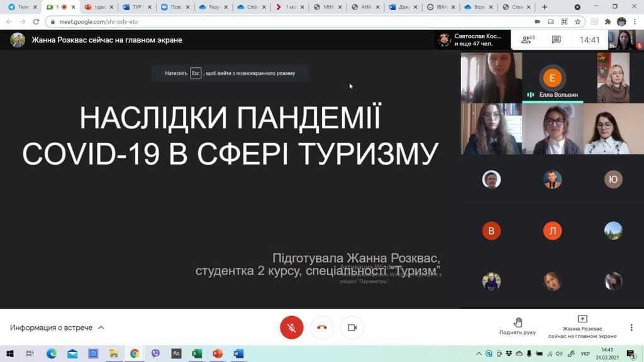Open the participants list icon
644x362 pixels.
pyautogui.click(x=528, y=40)
